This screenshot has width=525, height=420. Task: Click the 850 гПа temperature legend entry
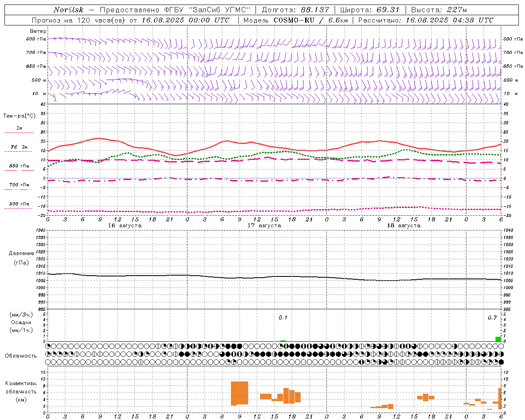[19, 166]
